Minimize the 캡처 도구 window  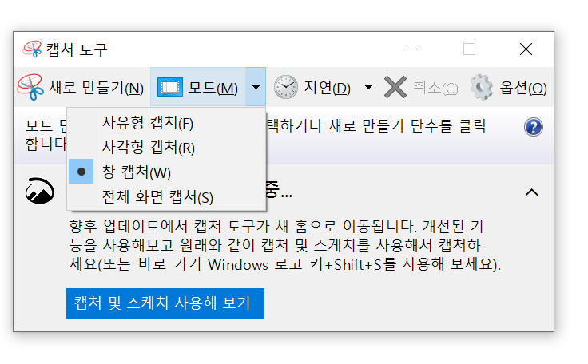414,49
